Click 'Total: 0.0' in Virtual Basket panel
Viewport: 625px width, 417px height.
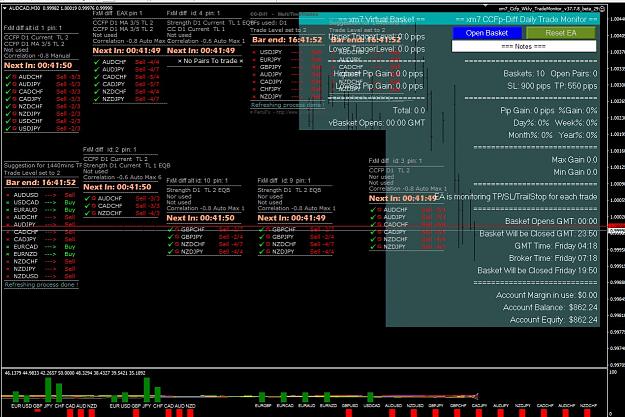pyautogui.click(x=409, y=110)
